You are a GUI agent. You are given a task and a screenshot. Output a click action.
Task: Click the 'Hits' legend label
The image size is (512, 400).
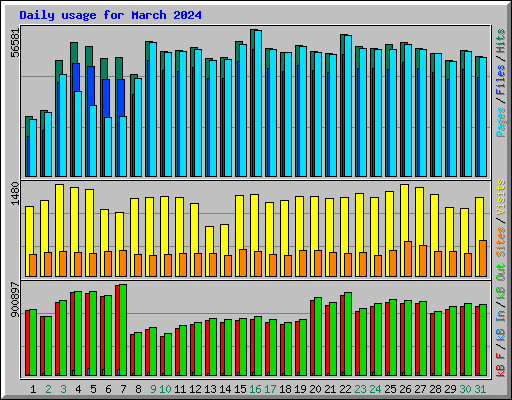501,41
